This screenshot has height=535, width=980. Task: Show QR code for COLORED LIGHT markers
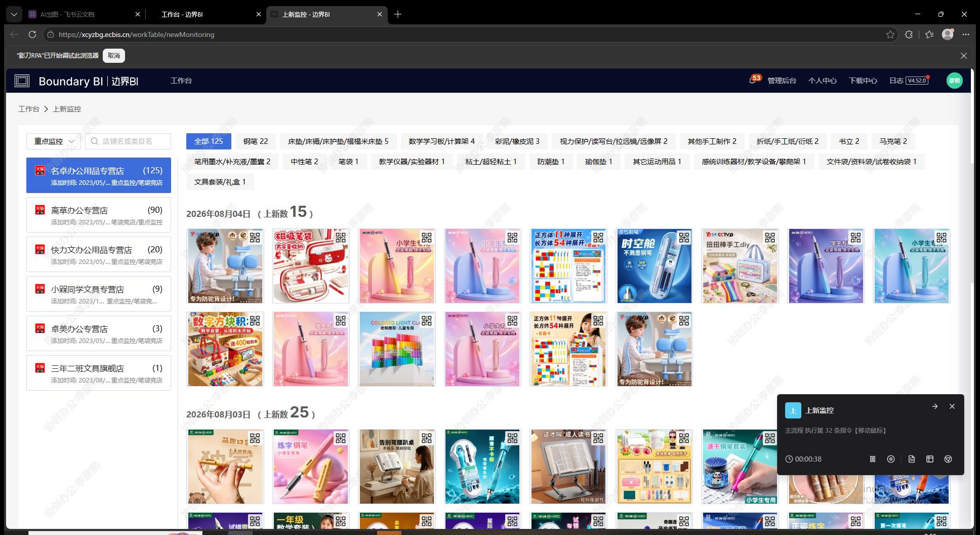(x=427, y=320)
